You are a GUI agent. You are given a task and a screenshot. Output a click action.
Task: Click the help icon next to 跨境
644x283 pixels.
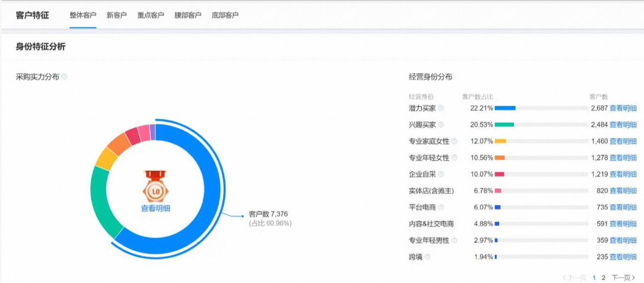[x=428, y=257]
